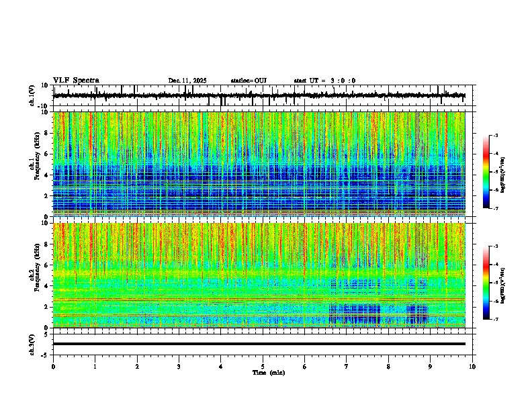Click the time axis tick "3"

point(179,367)
